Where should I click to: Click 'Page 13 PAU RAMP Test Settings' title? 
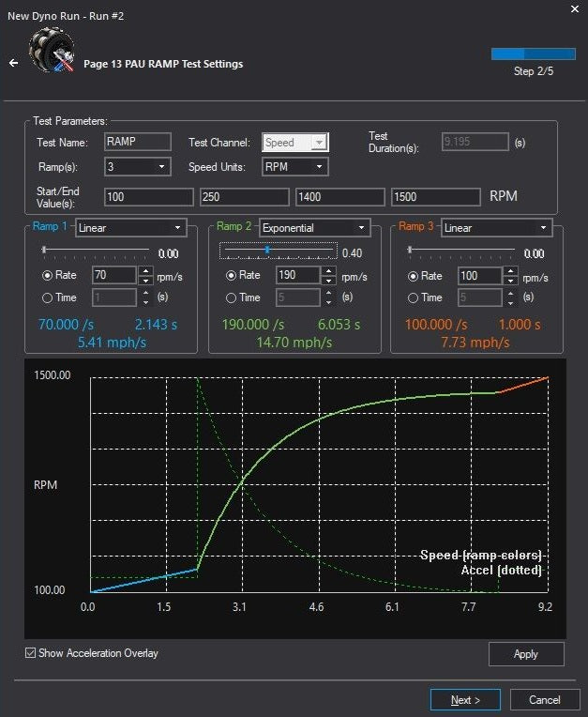(163, 64)
